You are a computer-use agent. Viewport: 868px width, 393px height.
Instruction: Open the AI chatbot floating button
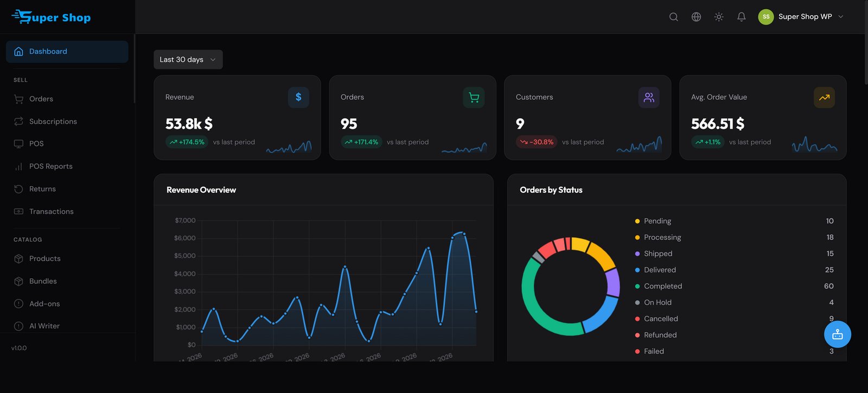(837, 334)
